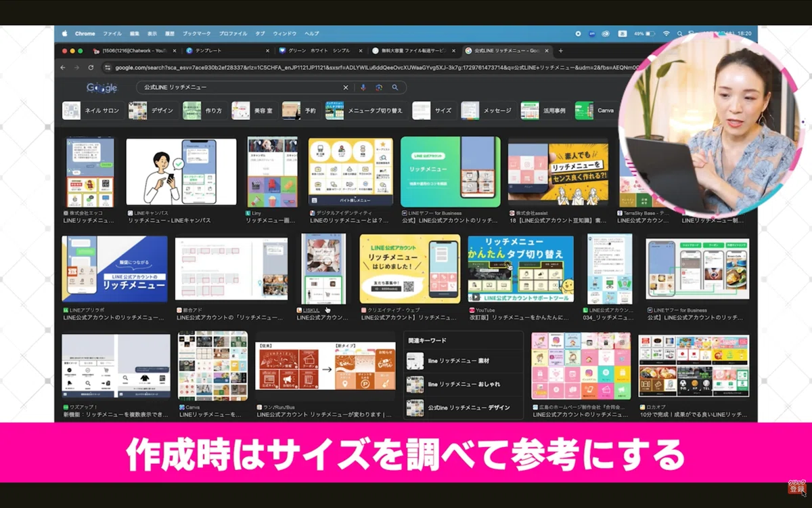Close the テンプレート tab
This screenshot has width=812, height=508.
(268, 51)
